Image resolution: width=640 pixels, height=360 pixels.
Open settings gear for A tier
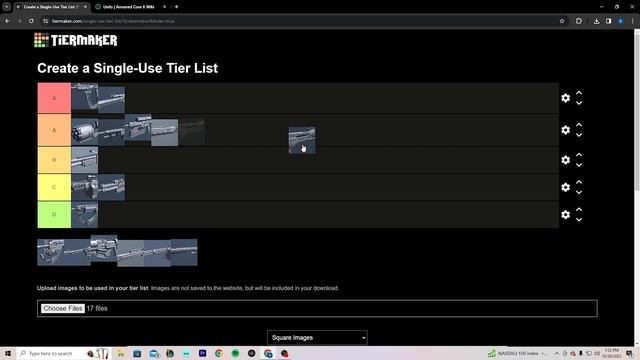coord(565,130)
